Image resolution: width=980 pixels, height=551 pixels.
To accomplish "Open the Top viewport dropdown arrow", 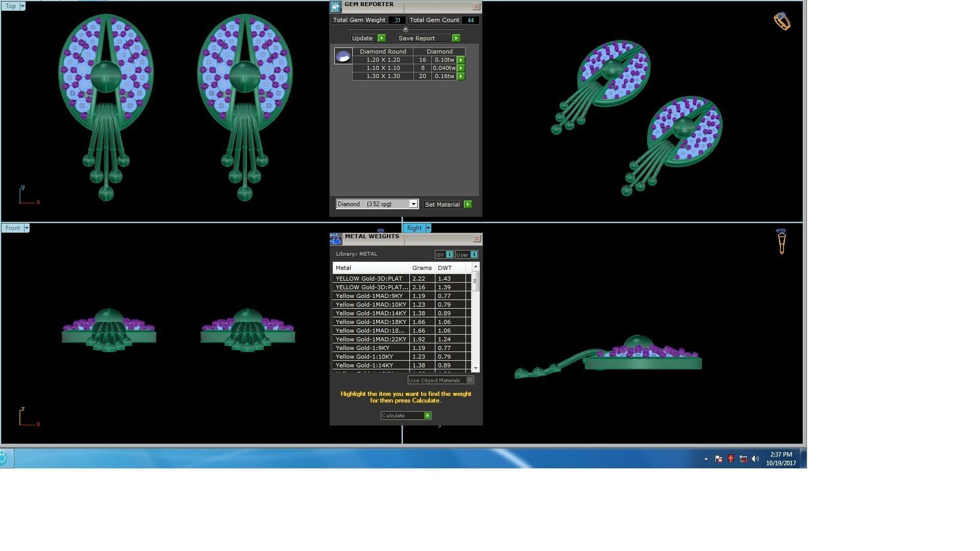I will pyautogui.click(x=22, y=6).
